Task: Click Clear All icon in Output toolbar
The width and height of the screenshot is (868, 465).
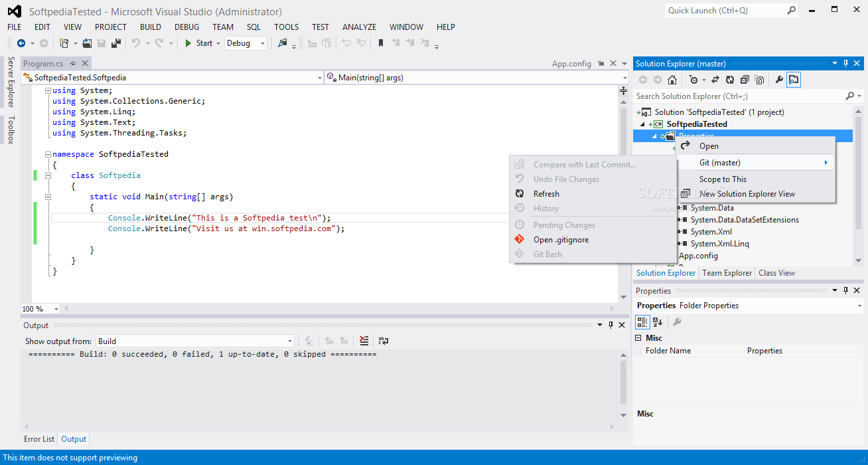Action: tap(364, 341)
